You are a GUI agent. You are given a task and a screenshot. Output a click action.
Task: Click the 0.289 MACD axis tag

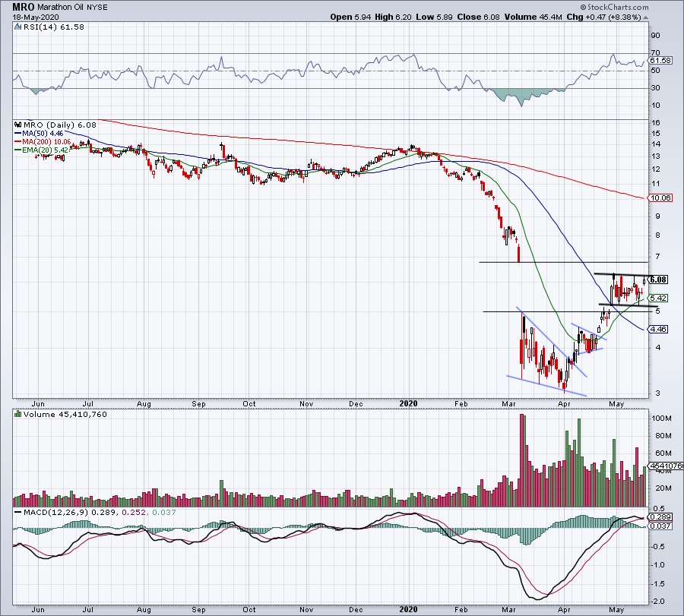(660, 517)
